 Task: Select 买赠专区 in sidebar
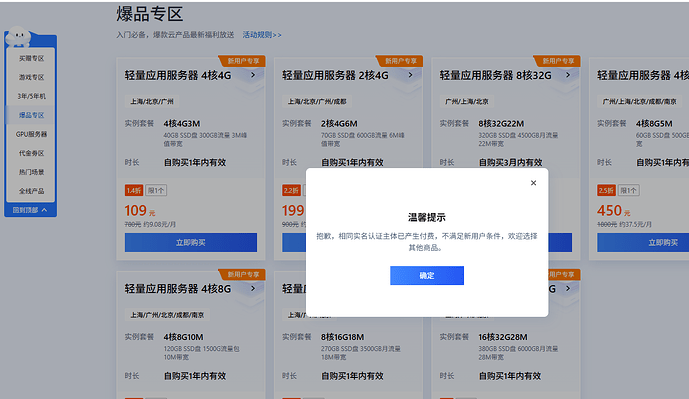(31, 58)
